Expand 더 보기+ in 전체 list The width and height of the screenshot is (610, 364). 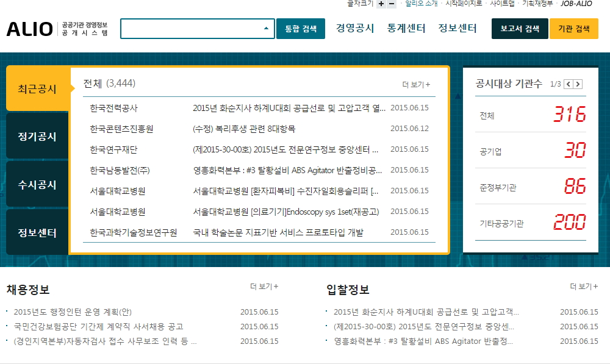[x=416, y=85]
